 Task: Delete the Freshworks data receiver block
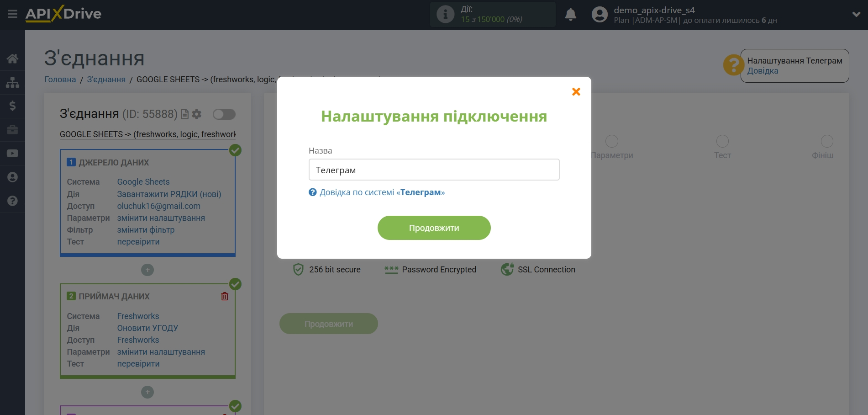tap(225, 296)
